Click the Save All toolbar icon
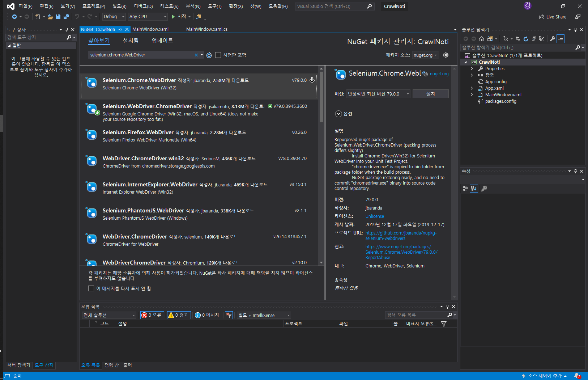 pyautogui.click(x=66, y=17)
